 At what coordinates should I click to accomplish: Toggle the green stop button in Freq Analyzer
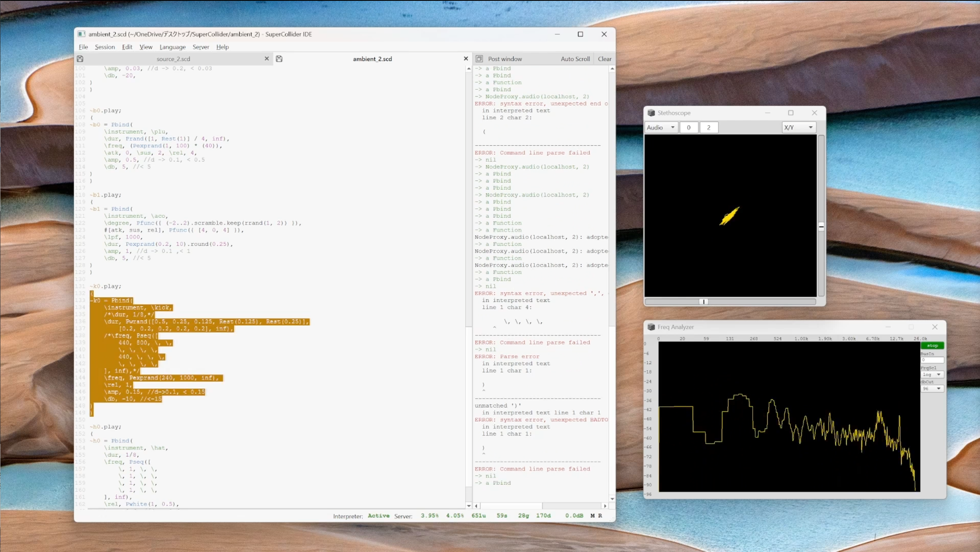(932, 346)
